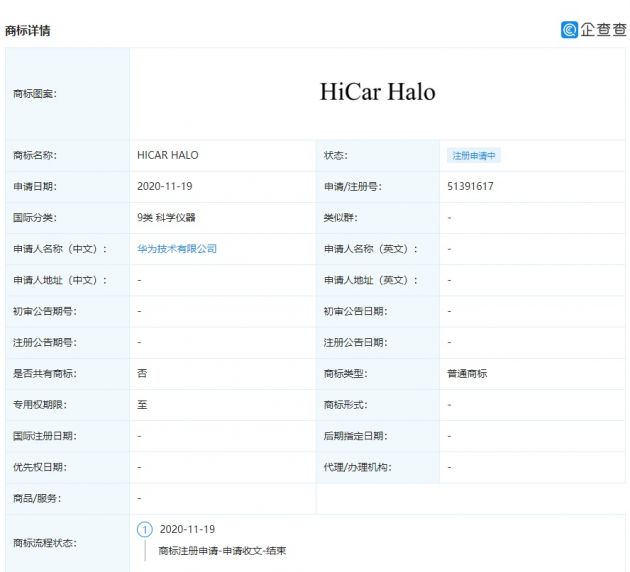
Task: Click the 代理/办理机构 label
Action: (x=358, y=467)
